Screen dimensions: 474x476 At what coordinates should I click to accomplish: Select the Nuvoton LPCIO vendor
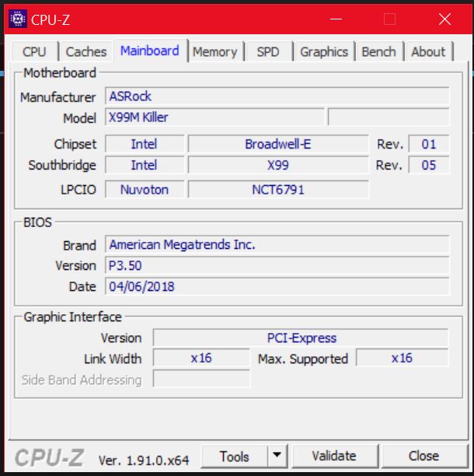(x=145, y=190)
